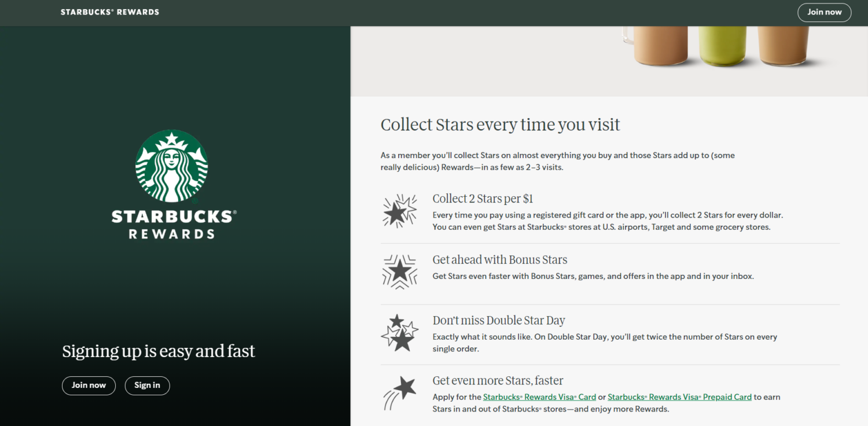Open Starbucks Rewards Visa Card link
This screenshot has height=426, width=868.
(x=539, y=397)
